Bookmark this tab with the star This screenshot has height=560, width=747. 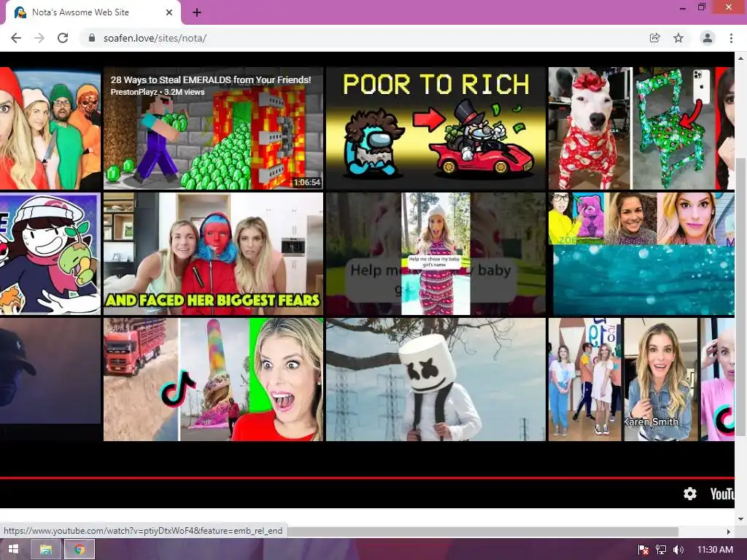(678, 38)
